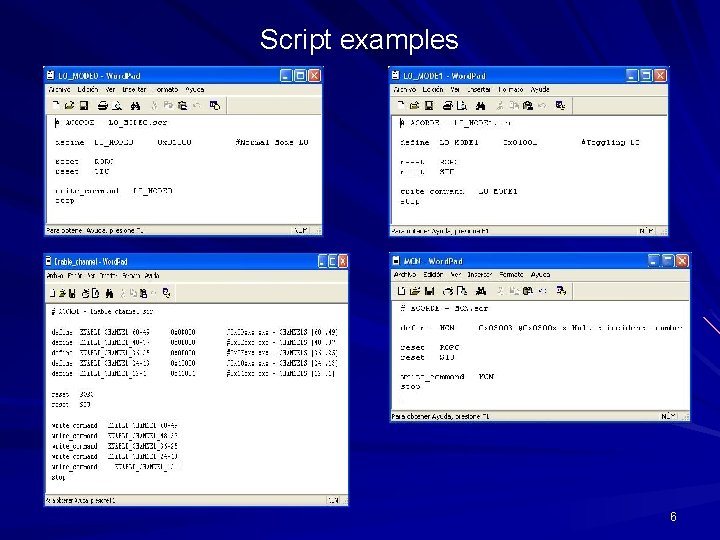The height and width of the screenshot is (540, 720).
Task: Click "stop" line in Enable_channel document
Action: tap(58, 478)
